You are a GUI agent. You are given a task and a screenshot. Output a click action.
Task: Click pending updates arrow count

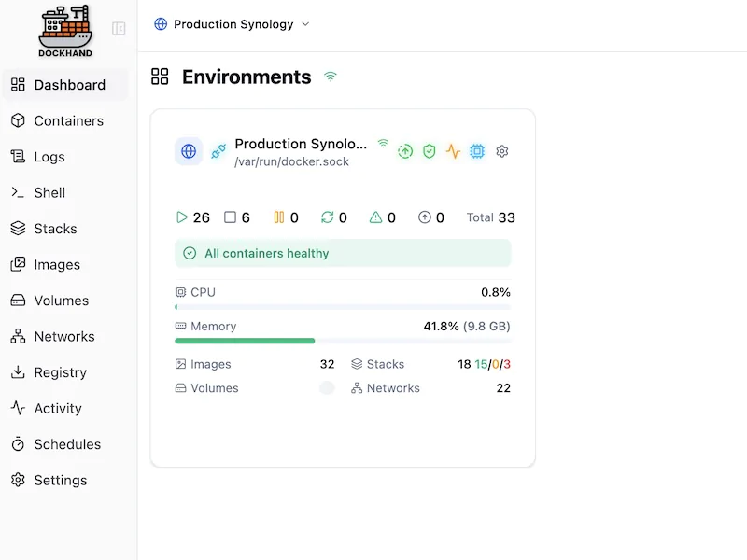coord(431,217)
